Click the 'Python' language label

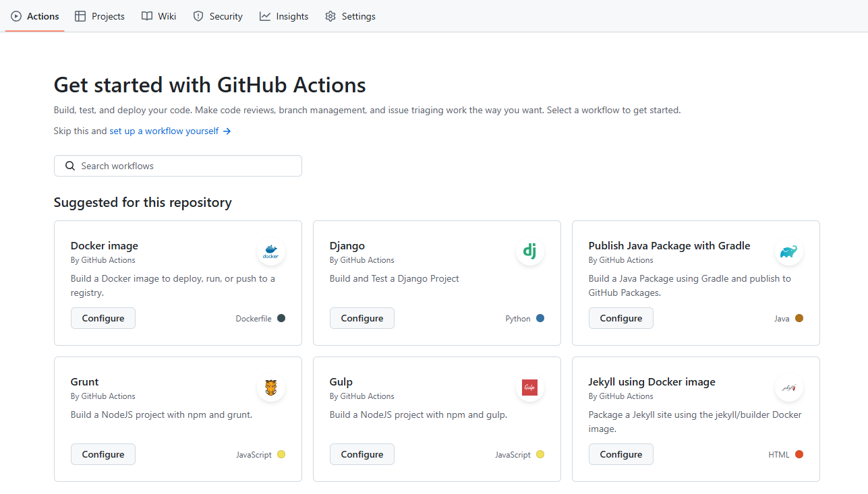coord(518,319)
